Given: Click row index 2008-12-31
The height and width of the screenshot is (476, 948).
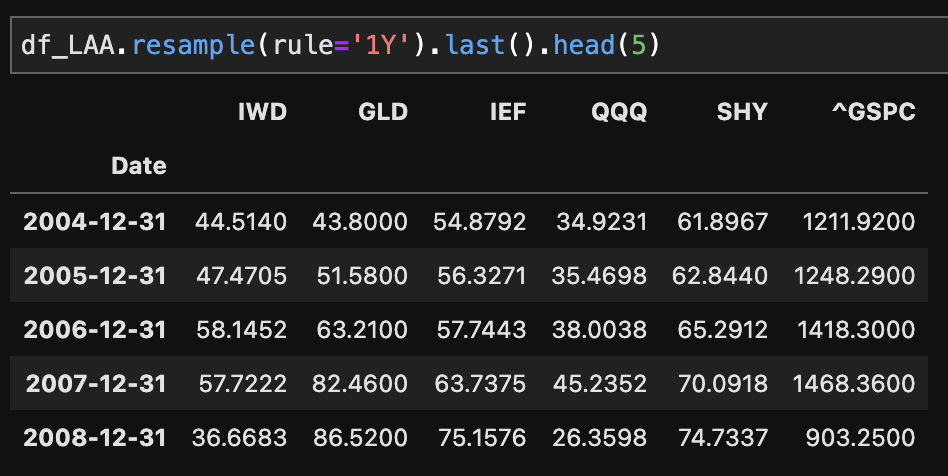Looking at the screenshot, I should tap(95, 437).
